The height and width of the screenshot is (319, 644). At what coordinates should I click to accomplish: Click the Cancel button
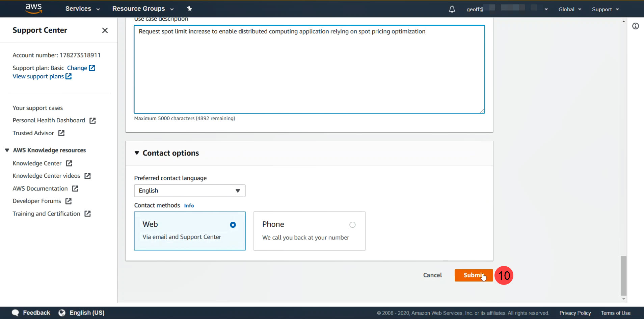point(432,275)
